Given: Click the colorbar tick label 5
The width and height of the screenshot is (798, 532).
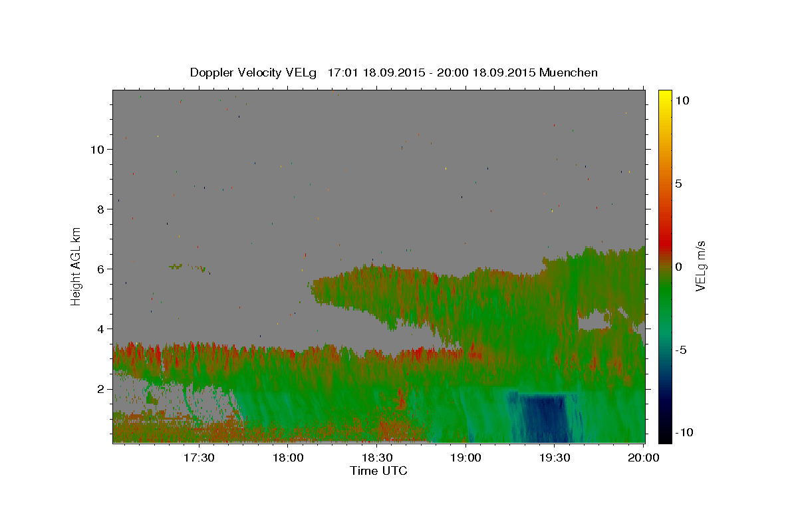Looking at the screenshot, I should point(678,184).
